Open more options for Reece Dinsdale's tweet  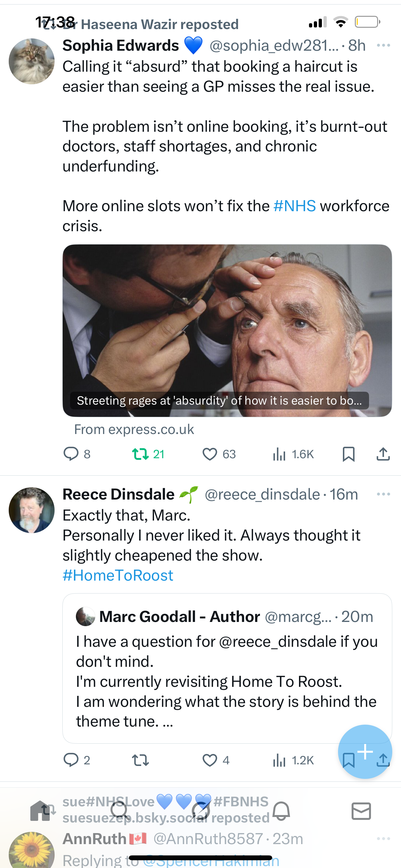[x=384, y=494]
